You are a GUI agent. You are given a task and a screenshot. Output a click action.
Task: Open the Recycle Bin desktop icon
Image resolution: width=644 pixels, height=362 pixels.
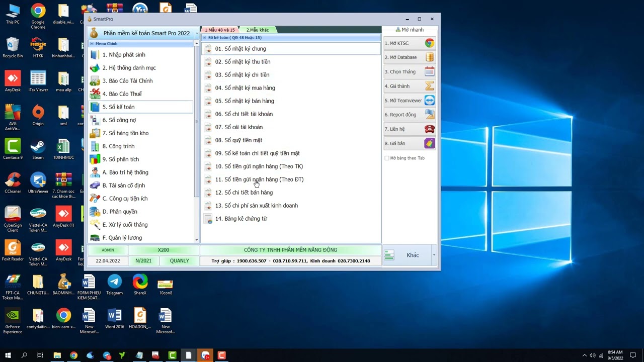(x=13, y=47)
